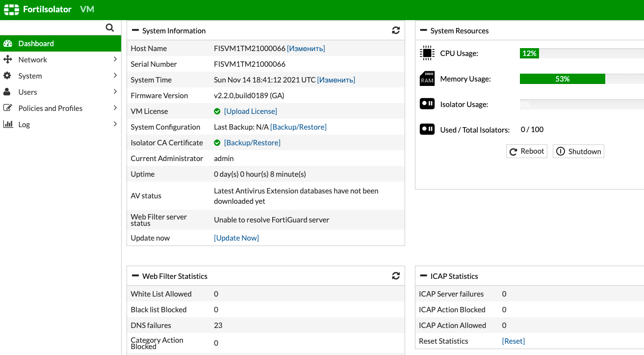Refresh the System Information panel
The image size is (644, 355).
click(396, 30)
